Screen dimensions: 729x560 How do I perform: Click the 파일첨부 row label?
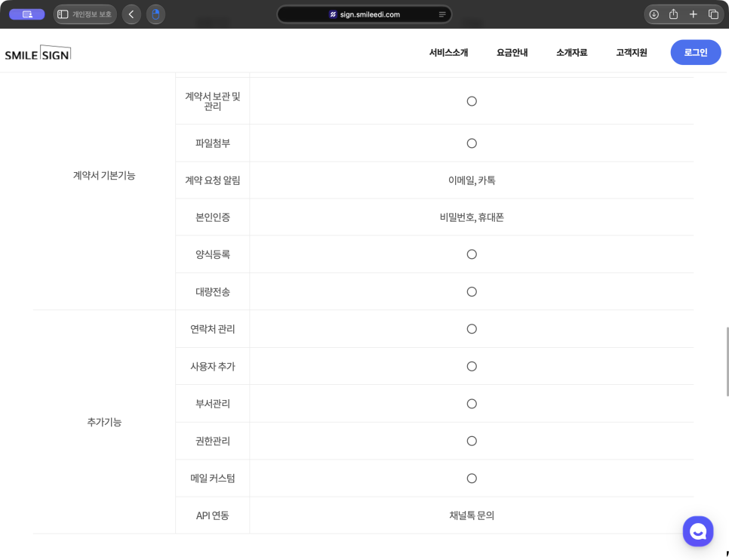pos(213,143)
